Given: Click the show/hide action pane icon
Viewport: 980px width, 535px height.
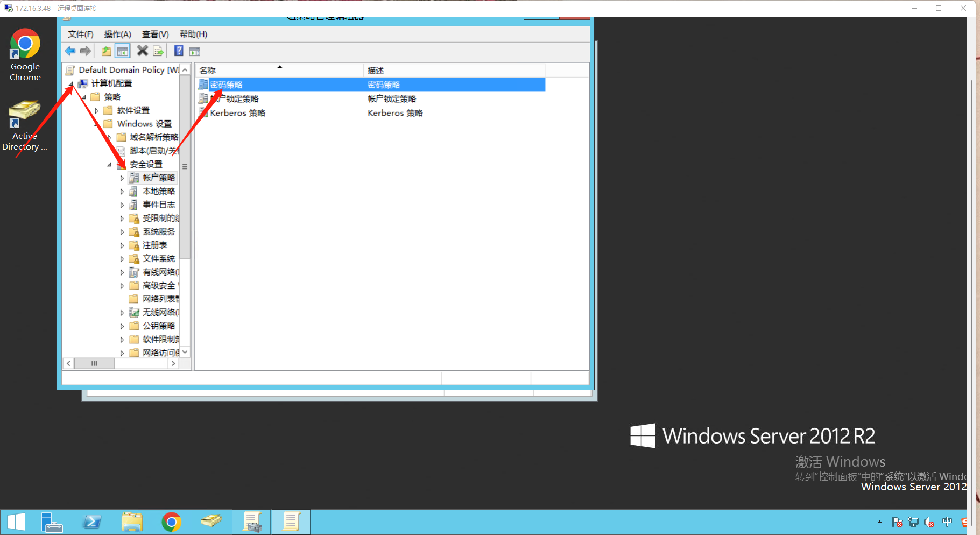Looking at the screenshot, I should click(195, 51).
